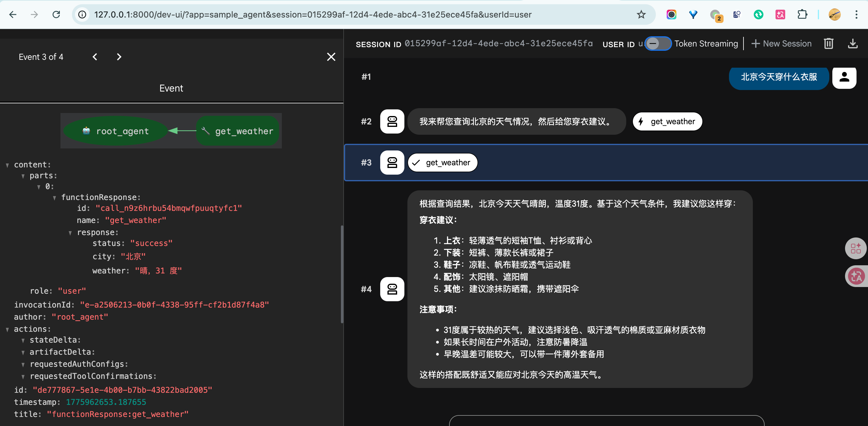The image size is (868, 426).
Task: Export the session with the download icon
Action: coord(853,44)
